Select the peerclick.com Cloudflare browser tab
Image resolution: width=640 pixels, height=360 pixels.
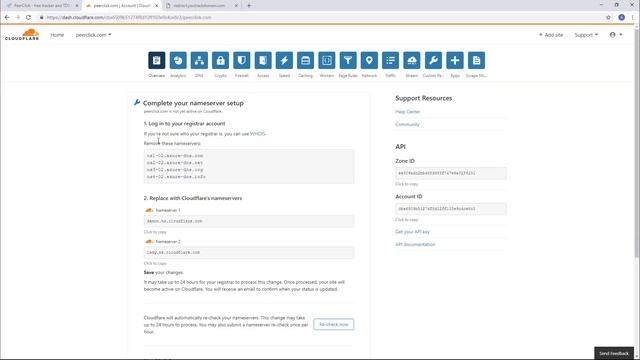(x=122, y=6)
